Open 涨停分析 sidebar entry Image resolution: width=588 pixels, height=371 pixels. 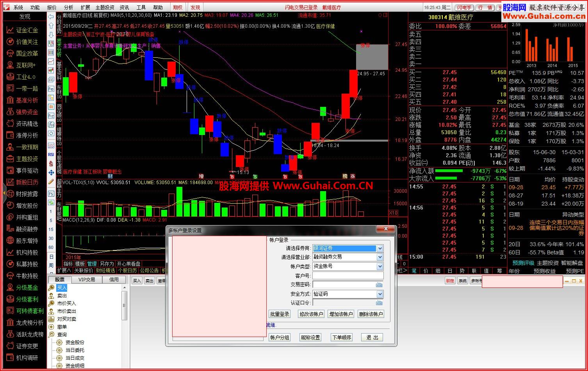27,135
